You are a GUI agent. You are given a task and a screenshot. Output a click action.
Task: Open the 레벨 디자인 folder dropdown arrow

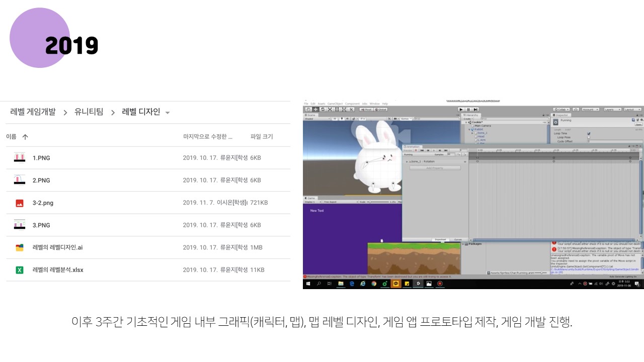(x=168, y=113)
